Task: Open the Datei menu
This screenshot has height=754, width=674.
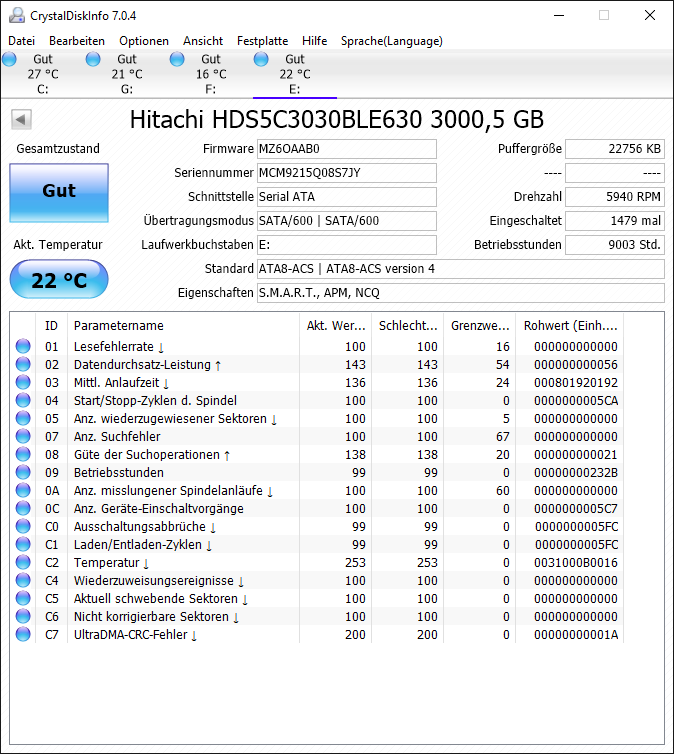Action: pyautogui.click(x=22, y=41)
